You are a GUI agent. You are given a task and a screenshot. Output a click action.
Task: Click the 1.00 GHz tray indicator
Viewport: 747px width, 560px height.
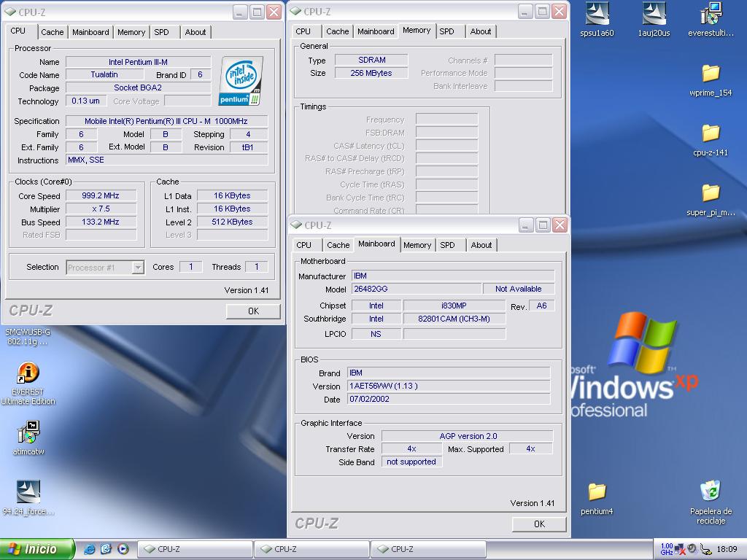point(667,549)
